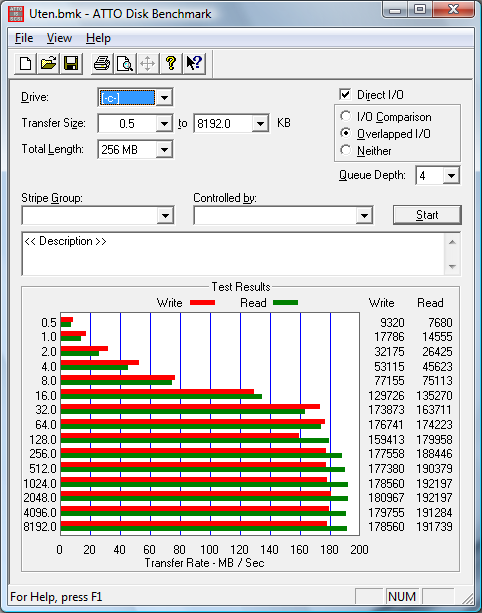Choose the Neither radio option
482x613 pixels.
click(x=346, y=150)
